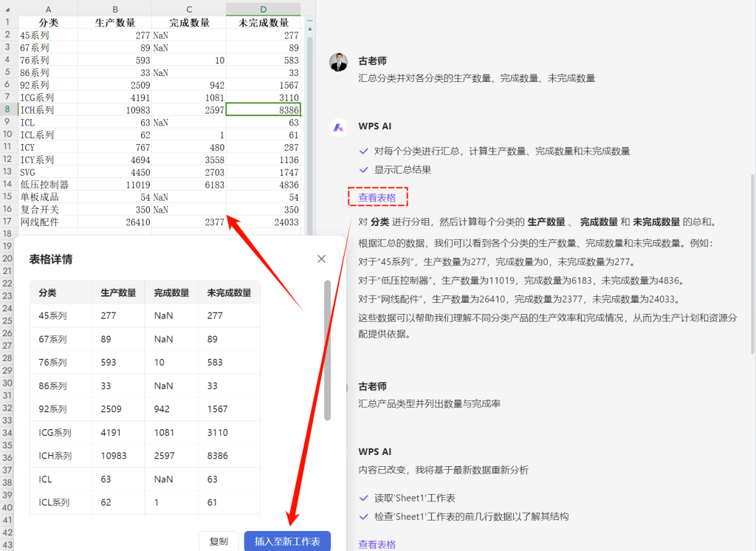This screenshot has width=756, height=551.
Task: Click the spreadsheet scroll-up arrow
Action: point(310,29)
